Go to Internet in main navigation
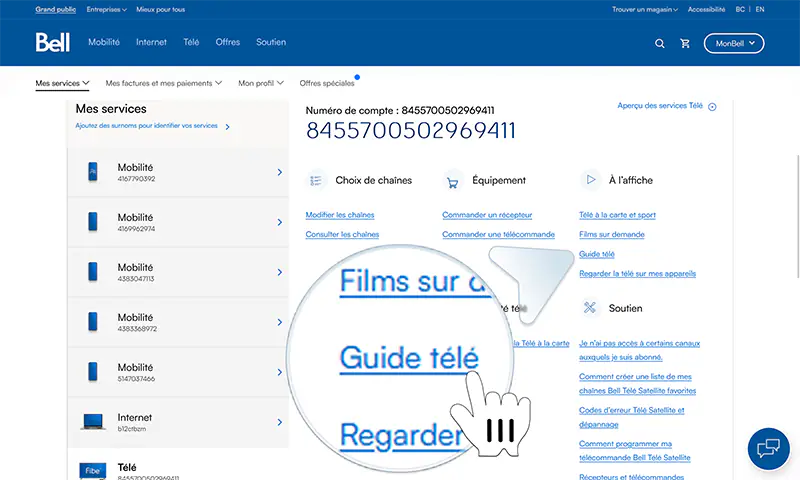 [152, 42]
